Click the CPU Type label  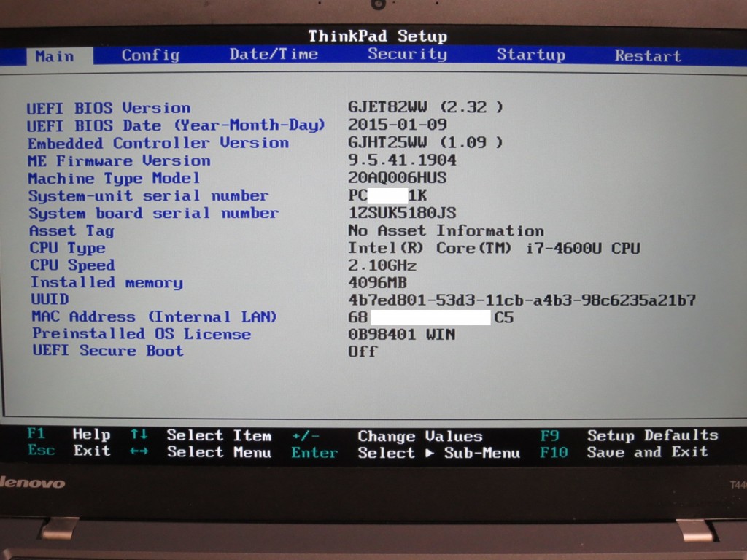pos(68,248)
